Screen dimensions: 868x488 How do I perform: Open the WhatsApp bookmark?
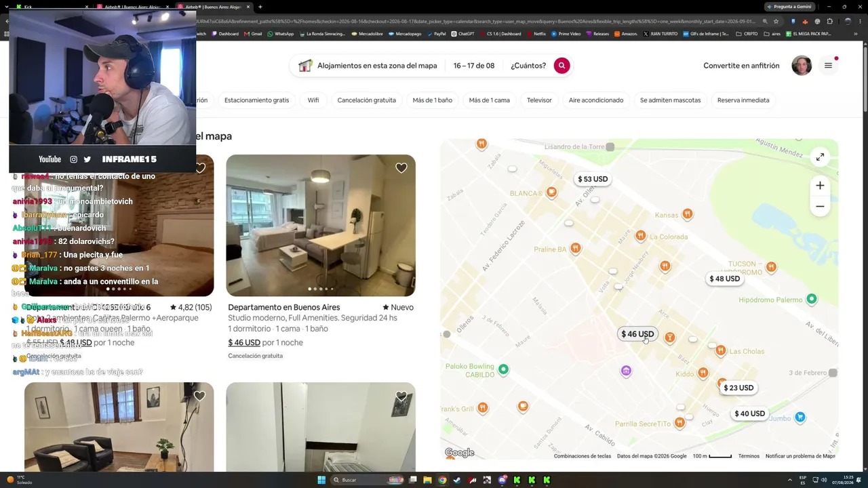pyautogui.click(x=281, y=33)
